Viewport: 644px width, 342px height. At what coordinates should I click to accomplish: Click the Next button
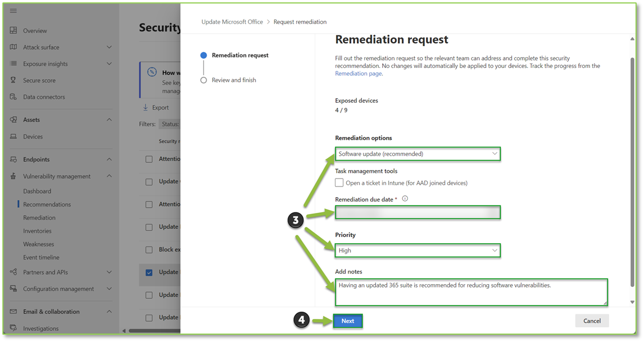click(347, 320)
